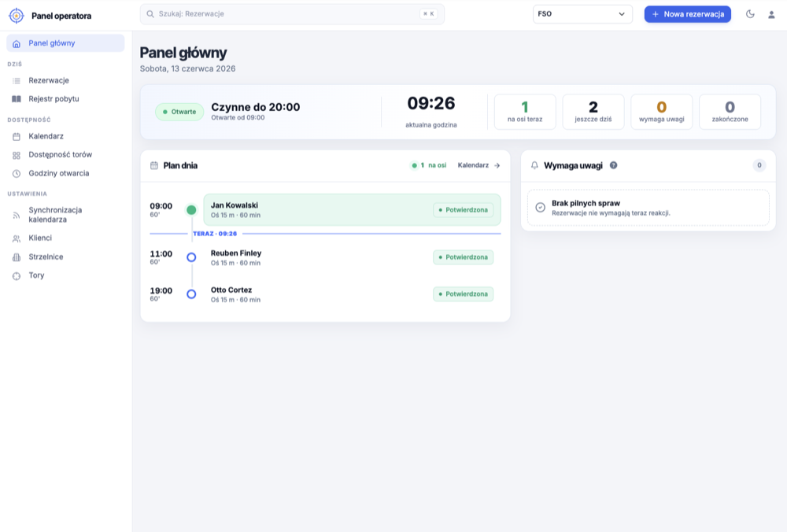The image size is (787, 532).
Task: Click the home icon beside Panel główny
Action: (x=17, y=43)
